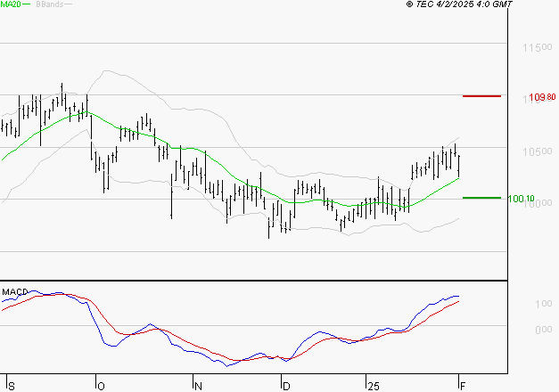559x392 pixels.
Task: Click the MACD 100 axis label
Action: tap(543, 304)
